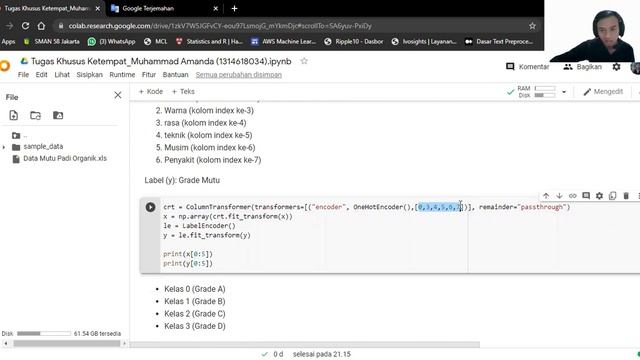Open Komentar panel
This screenshot has height=360, width=640.
coord(527,67)
